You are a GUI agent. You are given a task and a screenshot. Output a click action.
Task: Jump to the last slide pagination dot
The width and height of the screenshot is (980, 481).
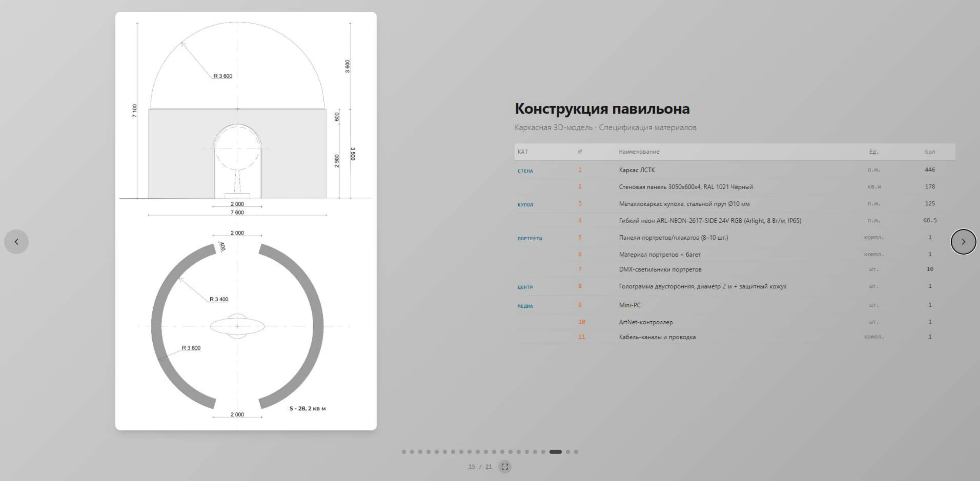tap(576, 452)
